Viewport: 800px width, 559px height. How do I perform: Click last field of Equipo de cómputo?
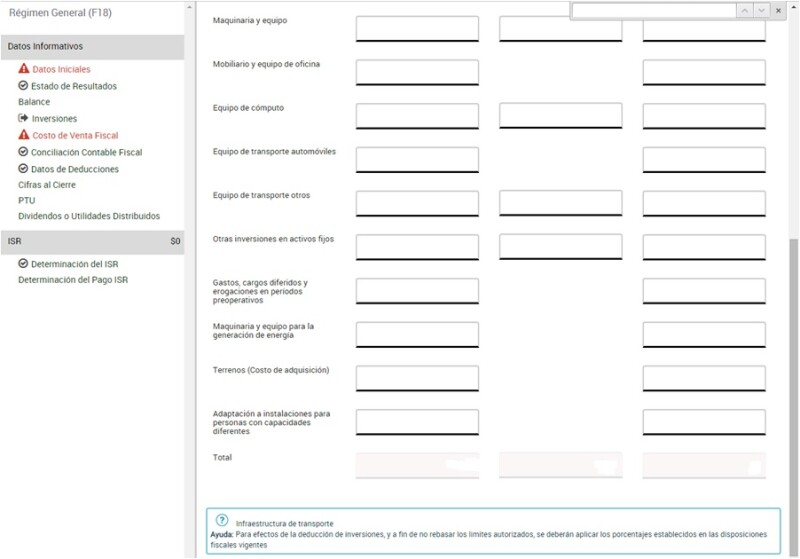pos(704,116)
